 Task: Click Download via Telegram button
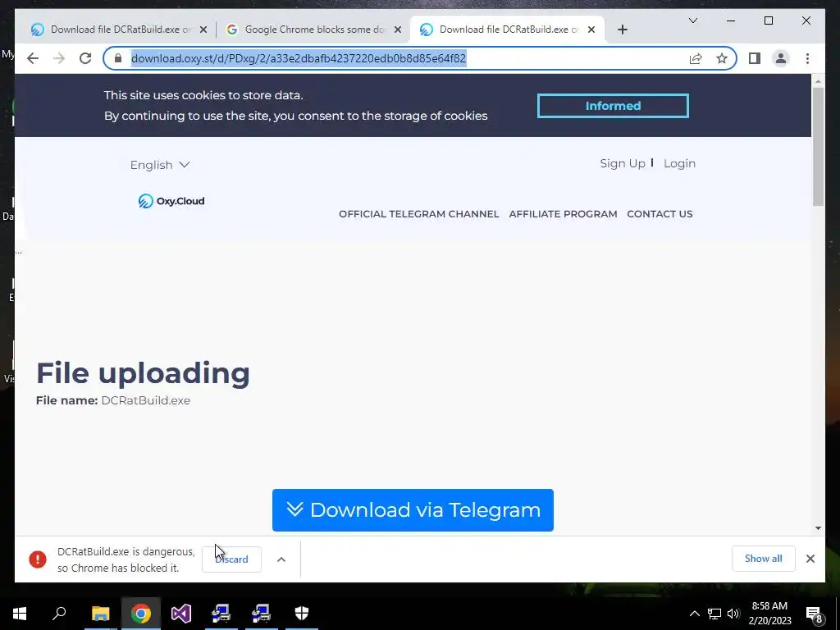(x=413, y=510)
